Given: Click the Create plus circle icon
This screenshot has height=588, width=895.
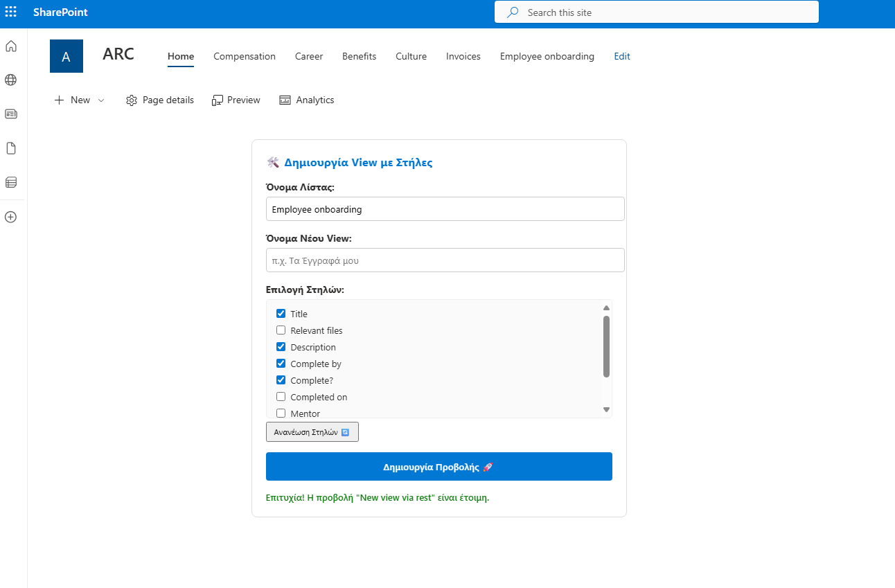Looking at the screenshot, I should [11, 217].
